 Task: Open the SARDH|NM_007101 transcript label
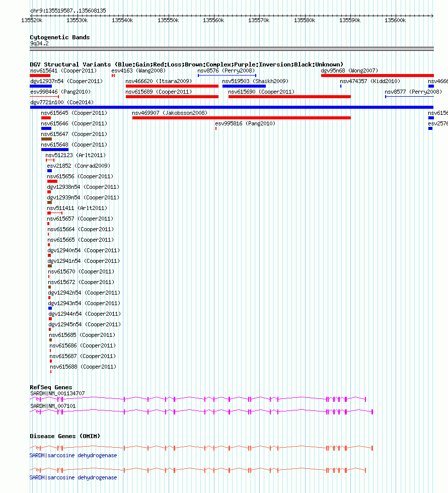point(53,406)
